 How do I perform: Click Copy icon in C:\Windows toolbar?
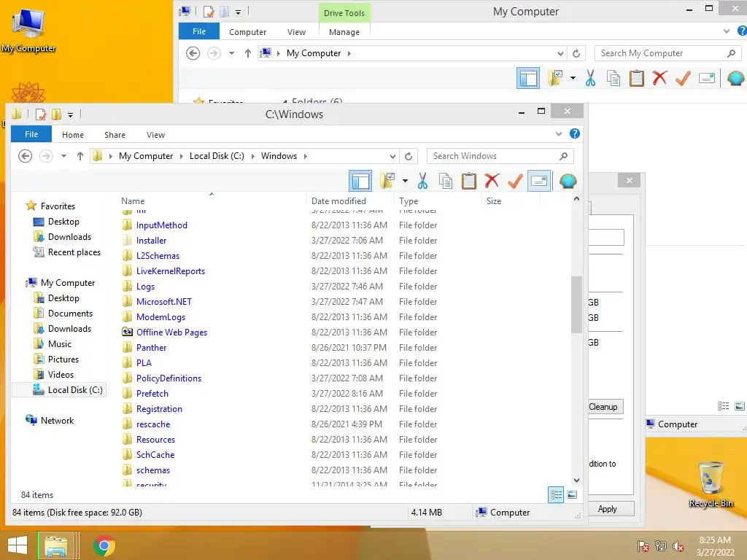point(446,181)
